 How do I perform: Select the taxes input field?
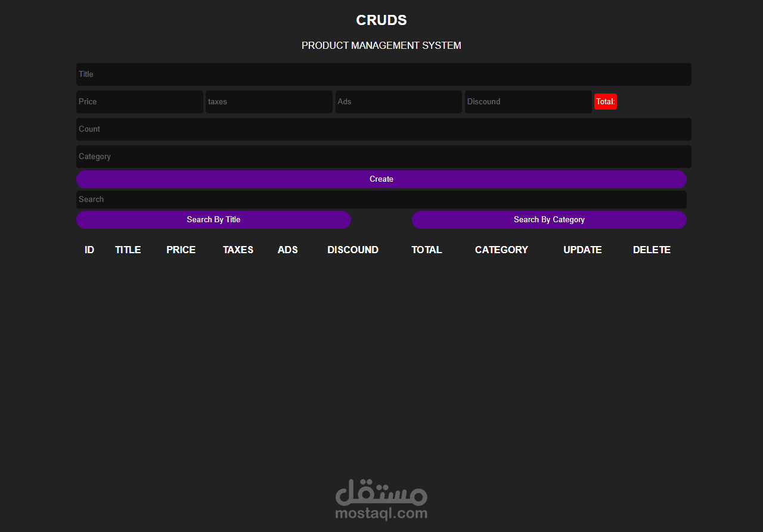pos(269,102)
